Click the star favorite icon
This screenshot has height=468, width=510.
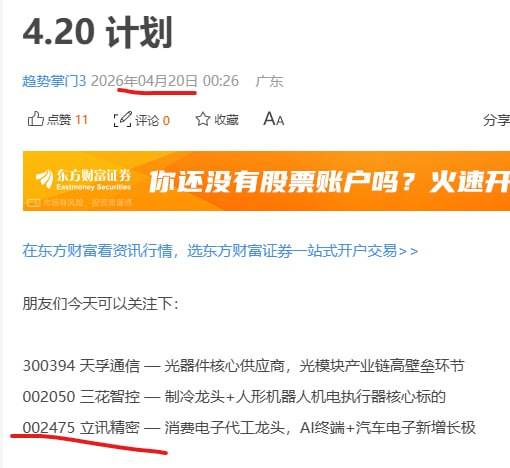click(202, 119)
